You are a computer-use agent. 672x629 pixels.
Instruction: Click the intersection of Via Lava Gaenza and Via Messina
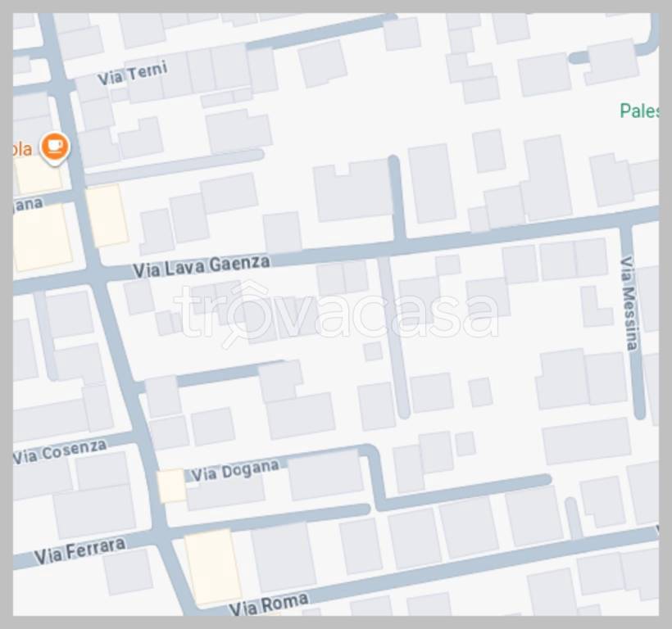(626, 220)
